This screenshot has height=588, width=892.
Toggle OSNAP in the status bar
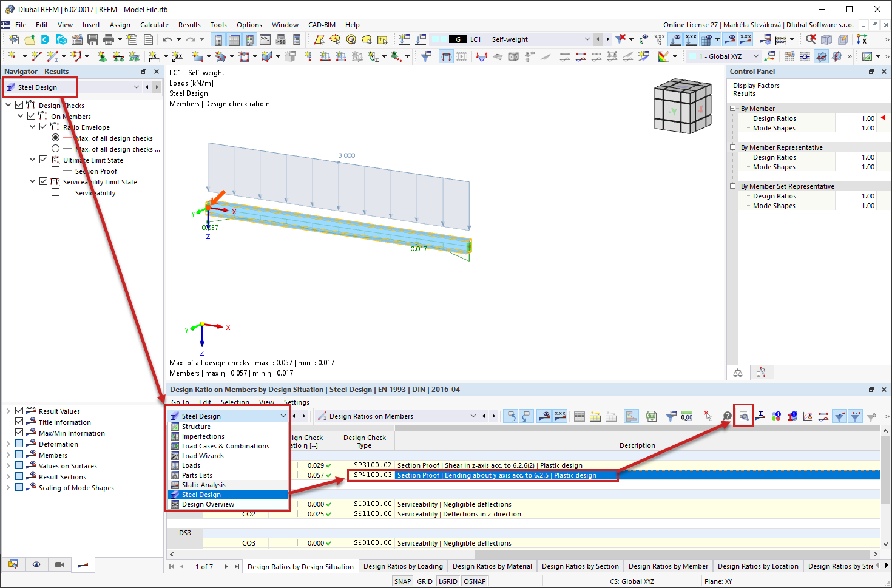click(475, 581)
